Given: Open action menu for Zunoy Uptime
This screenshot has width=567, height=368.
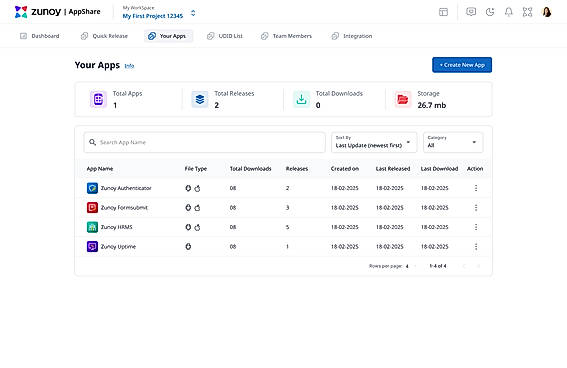Looking at the screenshot, I should click(x=476, y=247).
